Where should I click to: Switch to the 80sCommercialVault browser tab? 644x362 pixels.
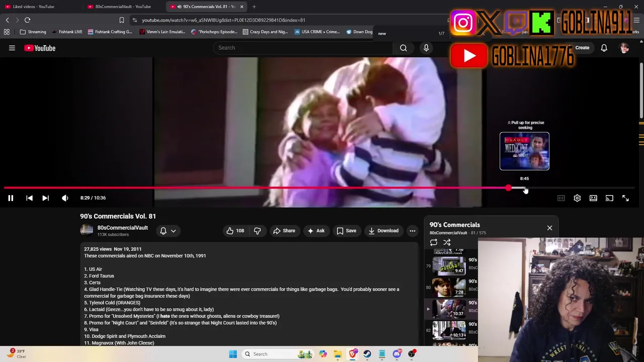123,7
